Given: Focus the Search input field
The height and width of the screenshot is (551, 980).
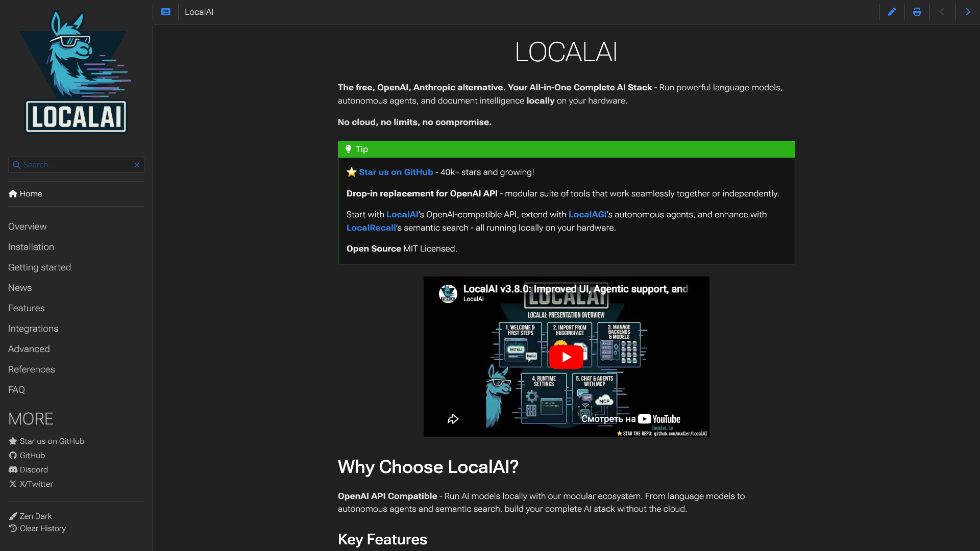Looking at the screenshot, I should (76, 165).
